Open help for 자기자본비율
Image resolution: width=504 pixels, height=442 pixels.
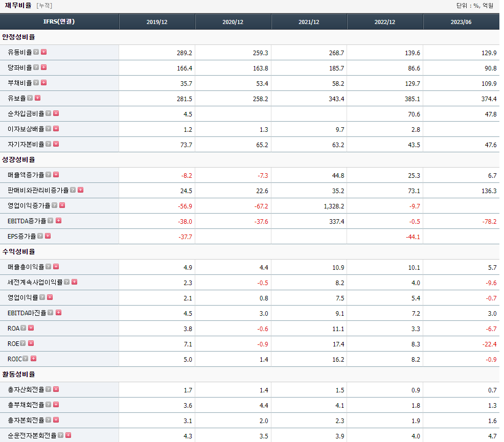coord(48,144)
